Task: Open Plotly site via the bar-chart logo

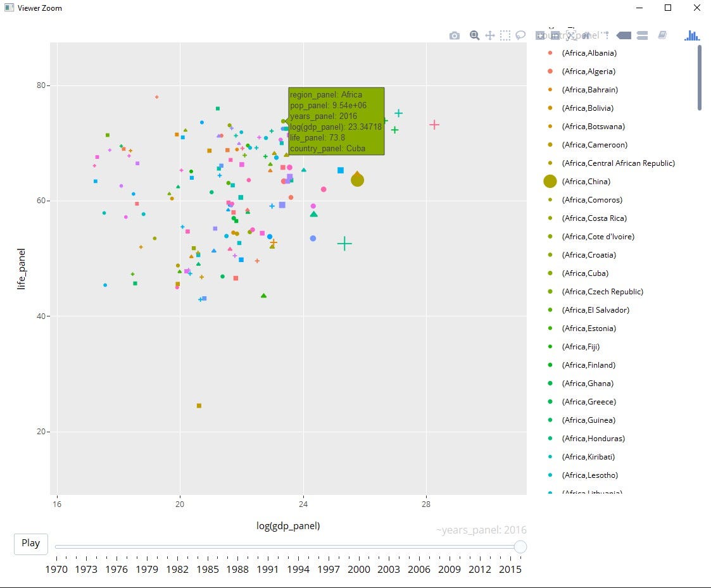Action: 692,35
